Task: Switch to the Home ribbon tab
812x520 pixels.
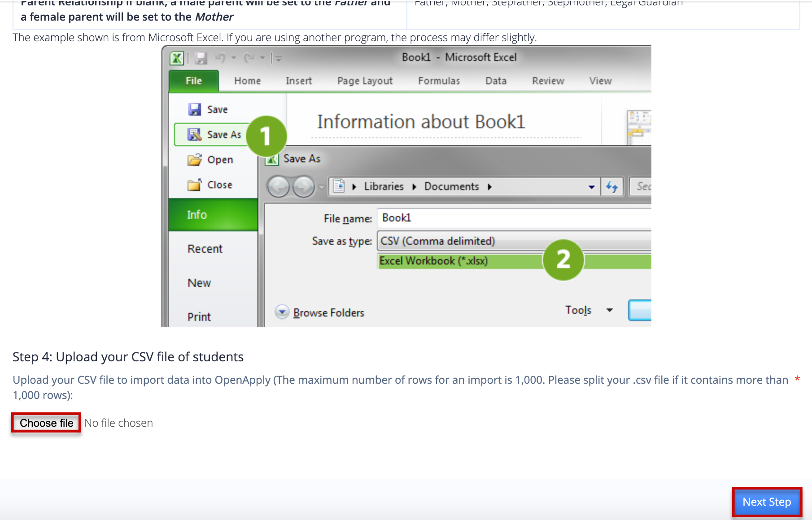Action: [248, 81]
